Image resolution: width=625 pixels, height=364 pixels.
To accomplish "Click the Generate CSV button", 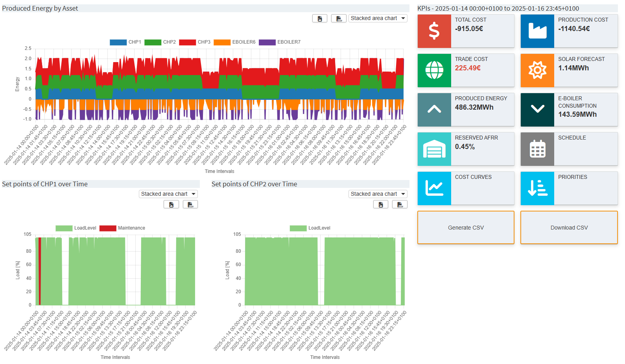I will pyautogui.click(x=466, y=228).
